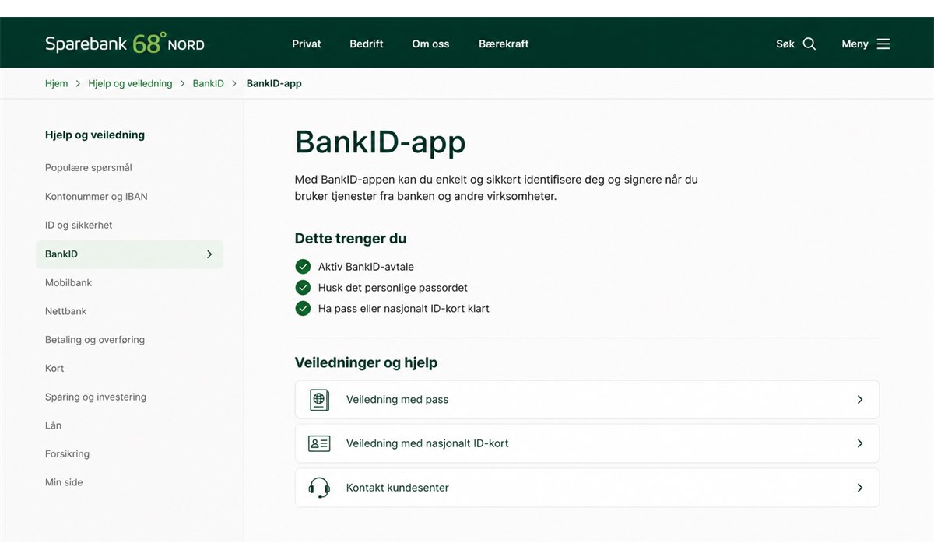
Task: Click the chevron on Kontakt kundesenter row
Action: coord(860,488)
